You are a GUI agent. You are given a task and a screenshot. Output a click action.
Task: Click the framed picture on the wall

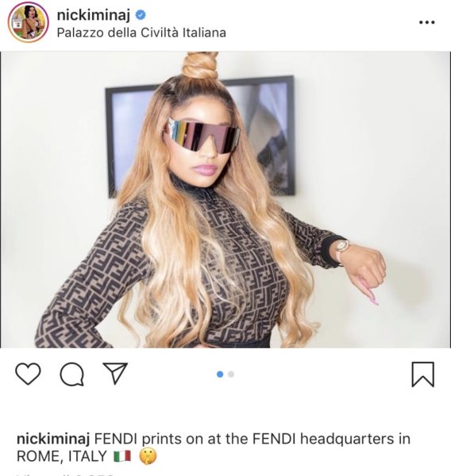point(199,136)
